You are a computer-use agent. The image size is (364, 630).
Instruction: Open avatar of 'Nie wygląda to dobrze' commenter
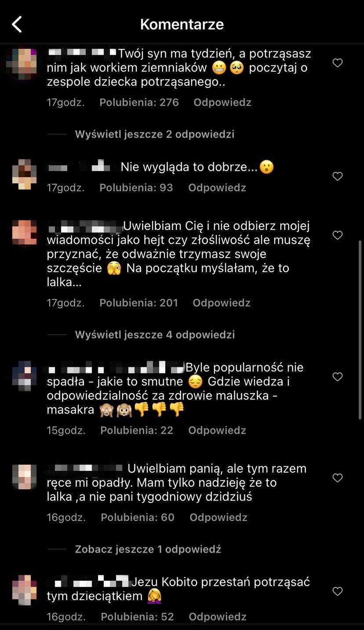tap(24, 175)
